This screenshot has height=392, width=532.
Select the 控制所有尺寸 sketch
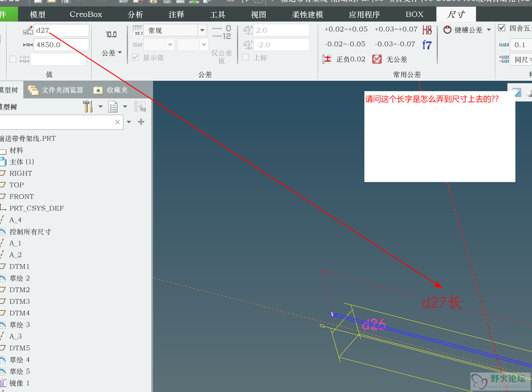30,232
